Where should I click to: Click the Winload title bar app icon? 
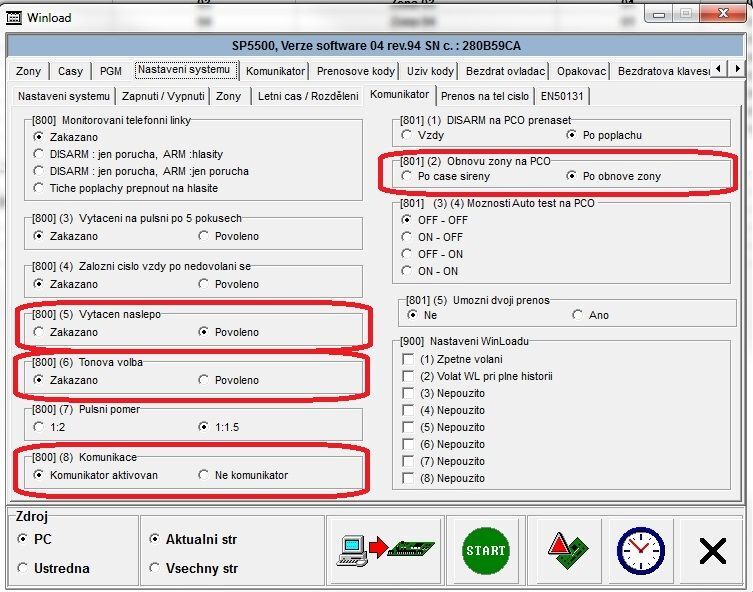click(x=14, y=17)
